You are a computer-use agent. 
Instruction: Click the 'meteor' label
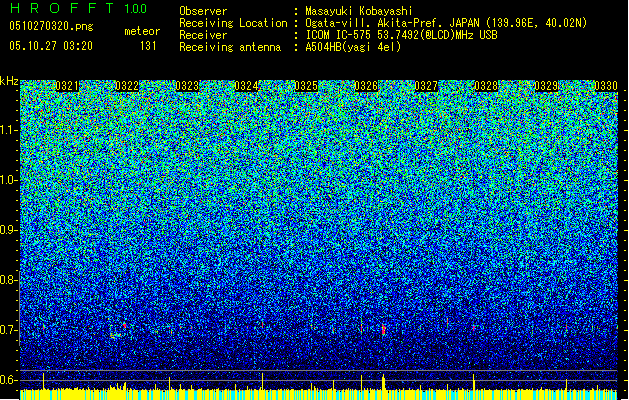click(142, 31)
